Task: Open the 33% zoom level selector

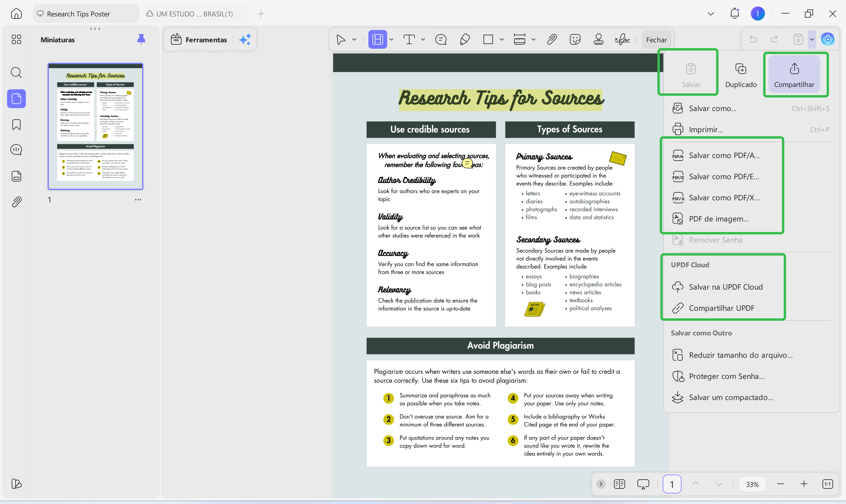Action: coord(752,484)
